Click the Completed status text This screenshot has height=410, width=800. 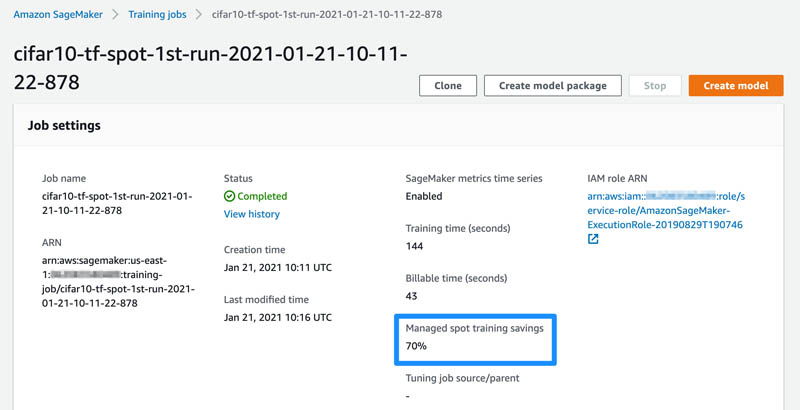point(262,196)
